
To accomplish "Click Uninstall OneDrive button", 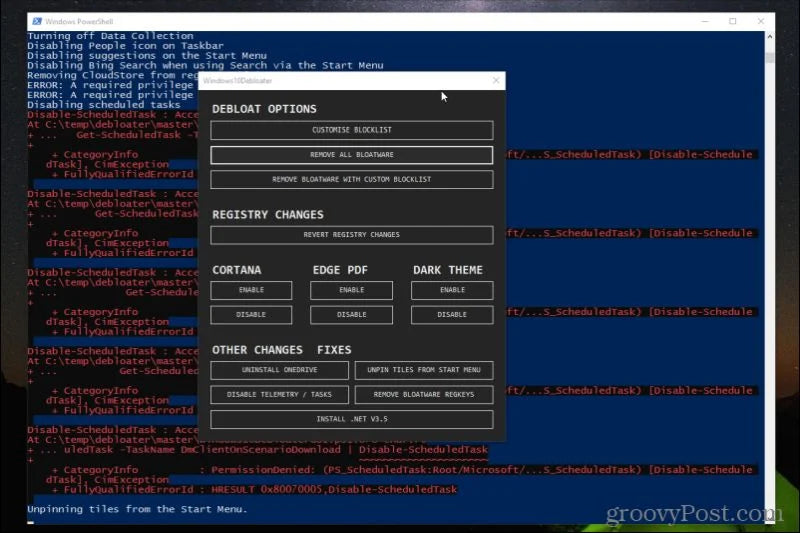I will [280, 370].
